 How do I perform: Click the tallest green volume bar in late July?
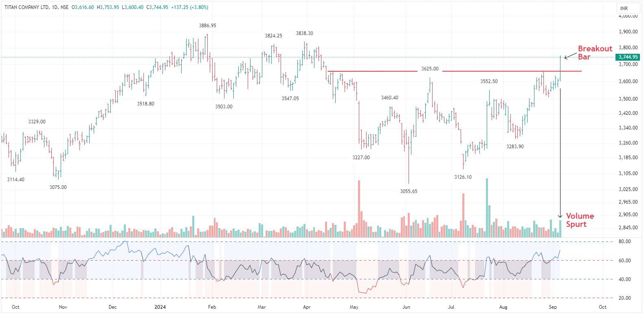point(487,208)
